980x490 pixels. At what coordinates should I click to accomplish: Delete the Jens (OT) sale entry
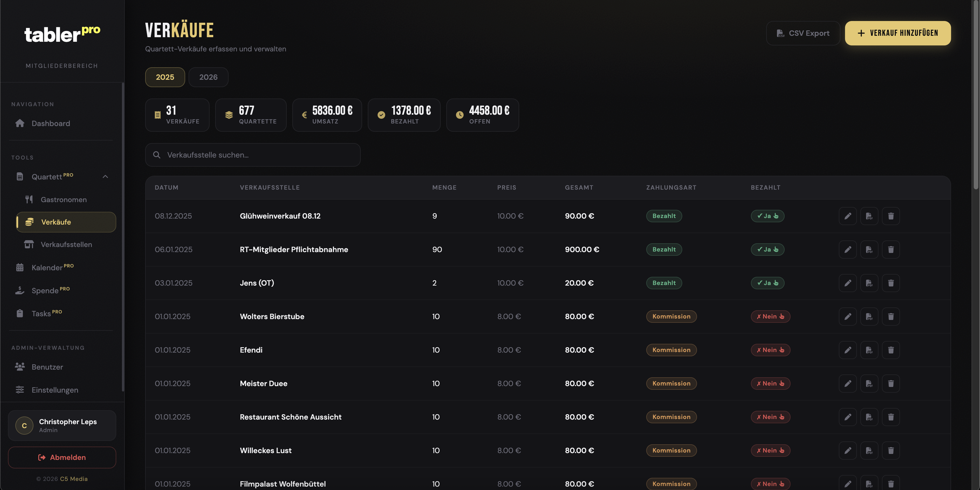[891, 283]
